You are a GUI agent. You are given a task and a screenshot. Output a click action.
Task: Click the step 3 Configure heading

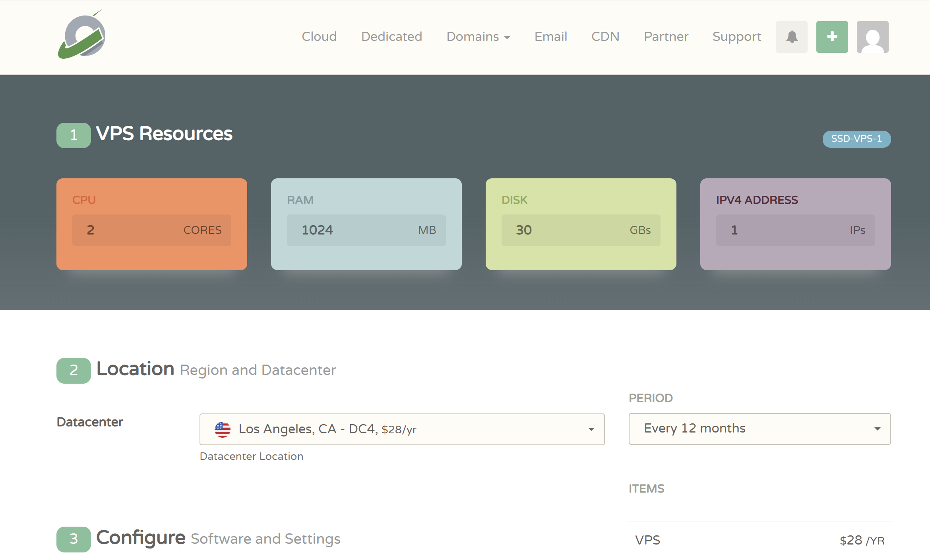point(141,538)
